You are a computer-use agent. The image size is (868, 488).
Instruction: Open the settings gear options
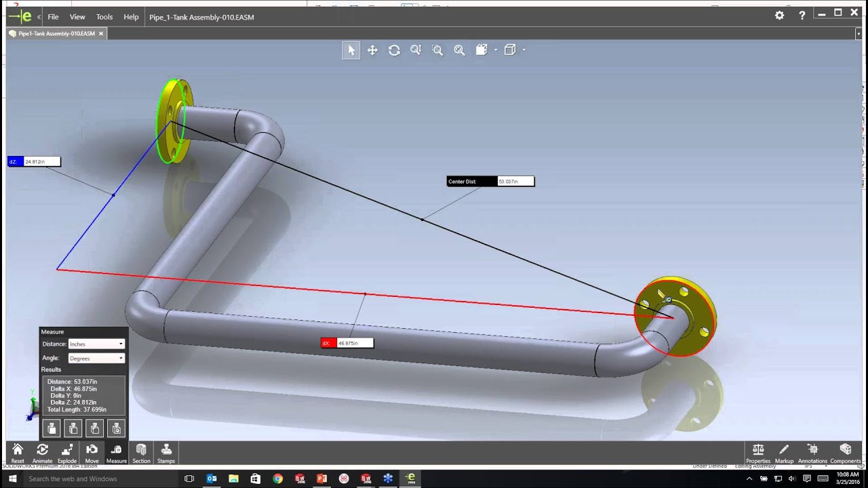tap(780, 16)
